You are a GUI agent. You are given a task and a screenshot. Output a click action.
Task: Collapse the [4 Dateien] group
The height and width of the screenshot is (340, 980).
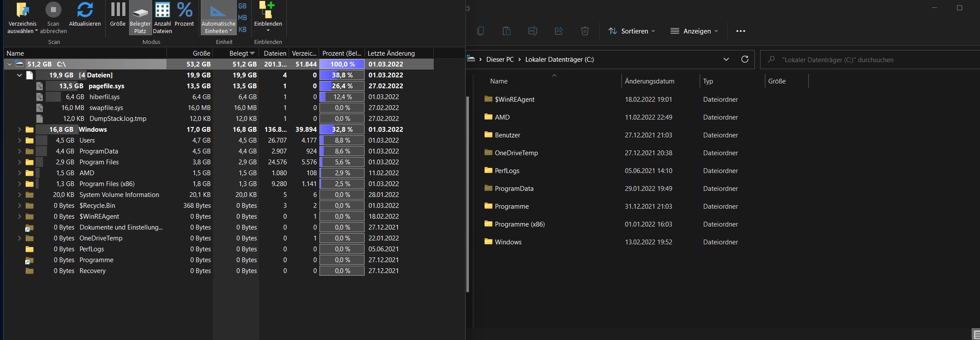(x=19, y=75)
